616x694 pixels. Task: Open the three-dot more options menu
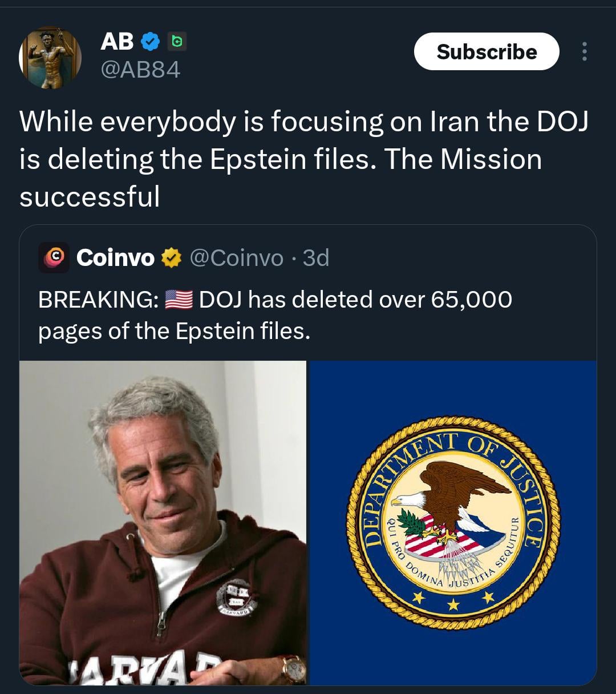click(x=583, y=52)
